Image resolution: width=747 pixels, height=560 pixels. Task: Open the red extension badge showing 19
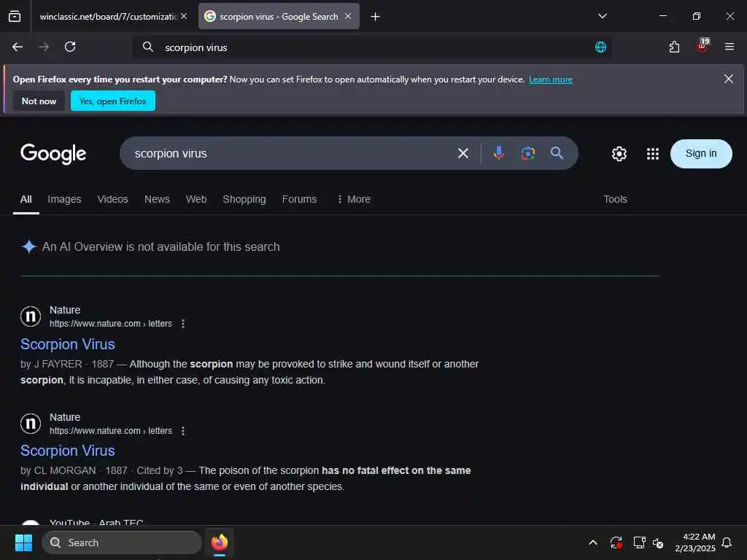tap(703, 46)
